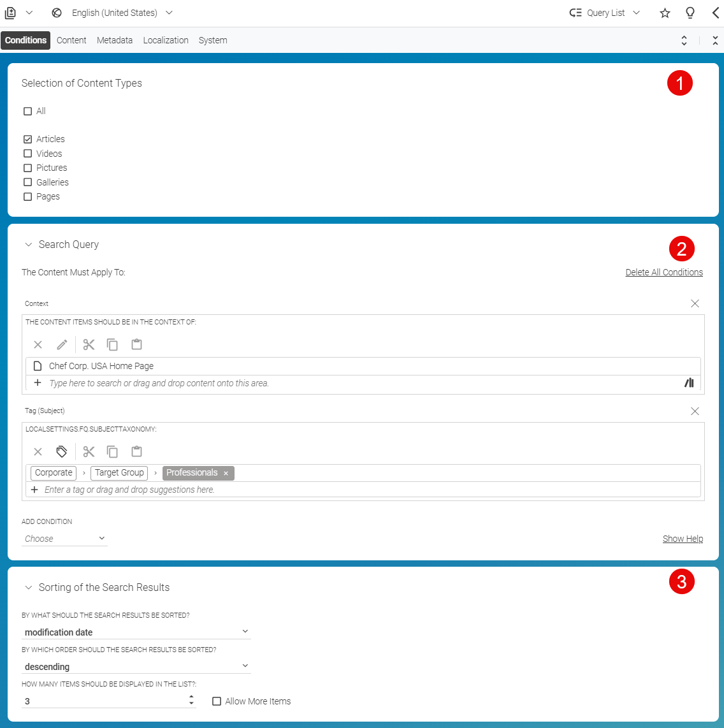Click the tag icon in Tag (Subject) toolbar
724x728 pixels.
(62, 451)
